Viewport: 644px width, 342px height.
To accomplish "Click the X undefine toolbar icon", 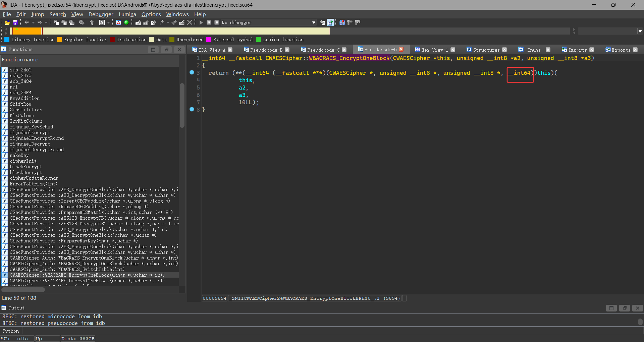I will [190, 22].
